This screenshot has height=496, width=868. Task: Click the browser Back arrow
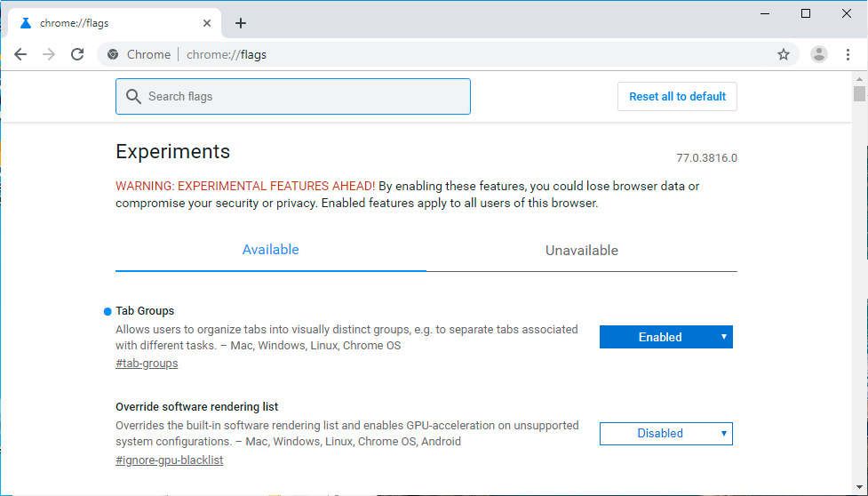tap(20, 54)
